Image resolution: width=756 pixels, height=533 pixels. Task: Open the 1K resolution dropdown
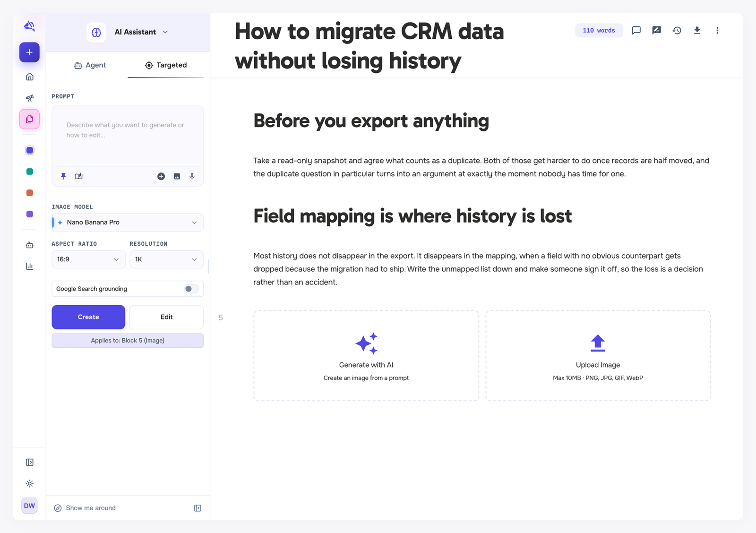pos(166,259)
